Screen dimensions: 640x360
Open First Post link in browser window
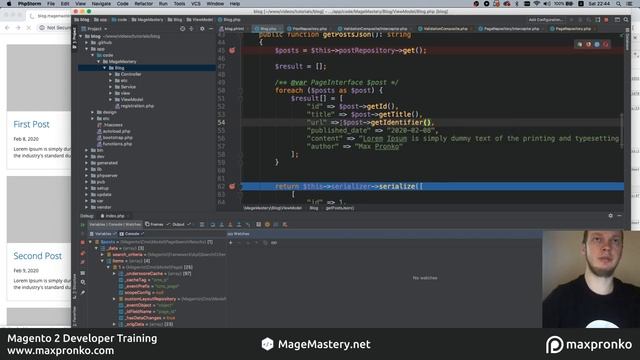coord(31,124)
